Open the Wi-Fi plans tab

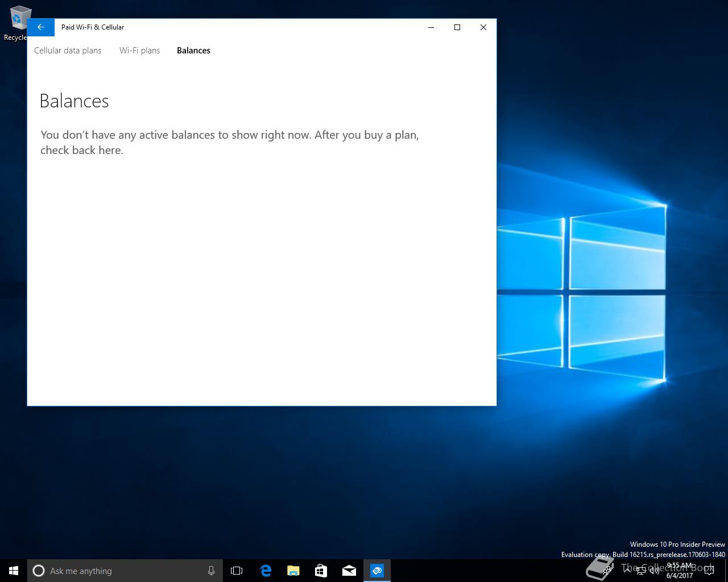point(139,51)
